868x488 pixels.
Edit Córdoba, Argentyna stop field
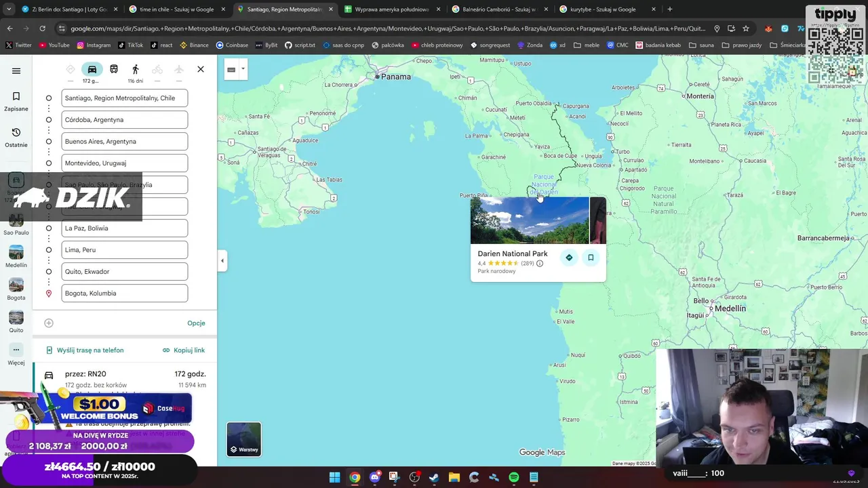125,120
